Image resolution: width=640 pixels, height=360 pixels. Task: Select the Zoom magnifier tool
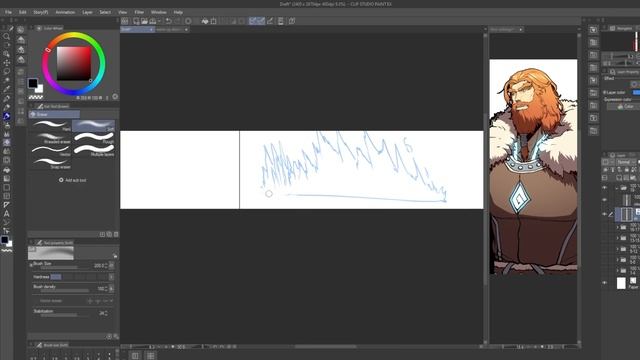click(7, 37)
